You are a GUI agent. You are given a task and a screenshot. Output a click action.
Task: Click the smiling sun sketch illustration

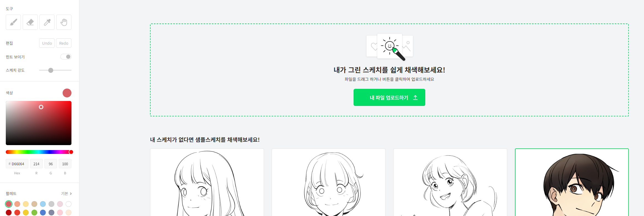pos(389,46)
